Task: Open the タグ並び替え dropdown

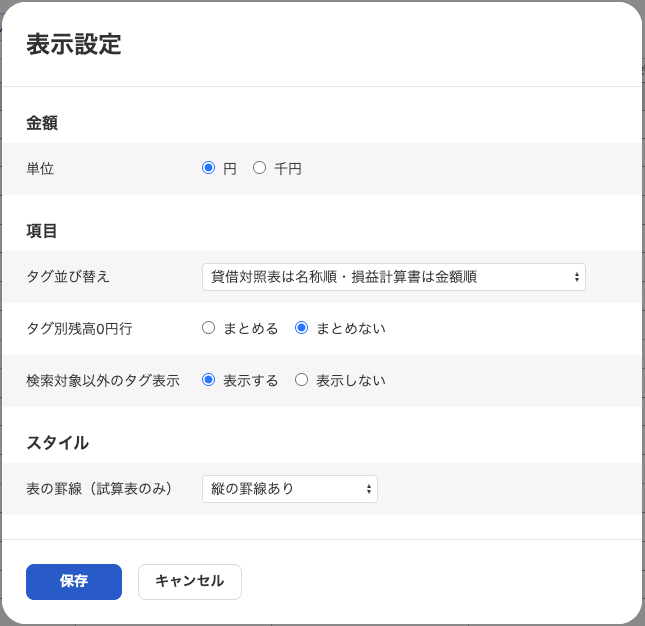Action: point(394,277)
